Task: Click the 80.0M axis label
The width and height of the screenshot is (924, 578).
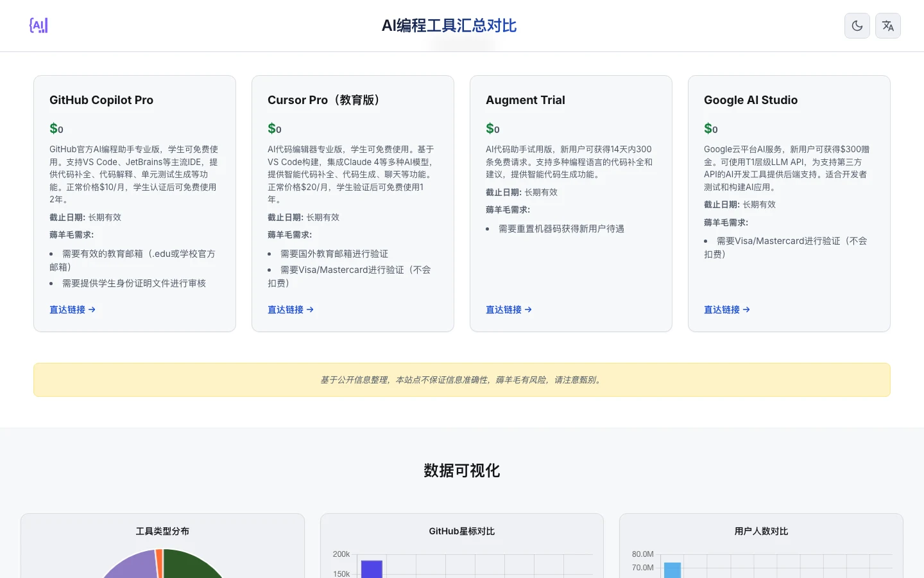Action: (642, 554)
